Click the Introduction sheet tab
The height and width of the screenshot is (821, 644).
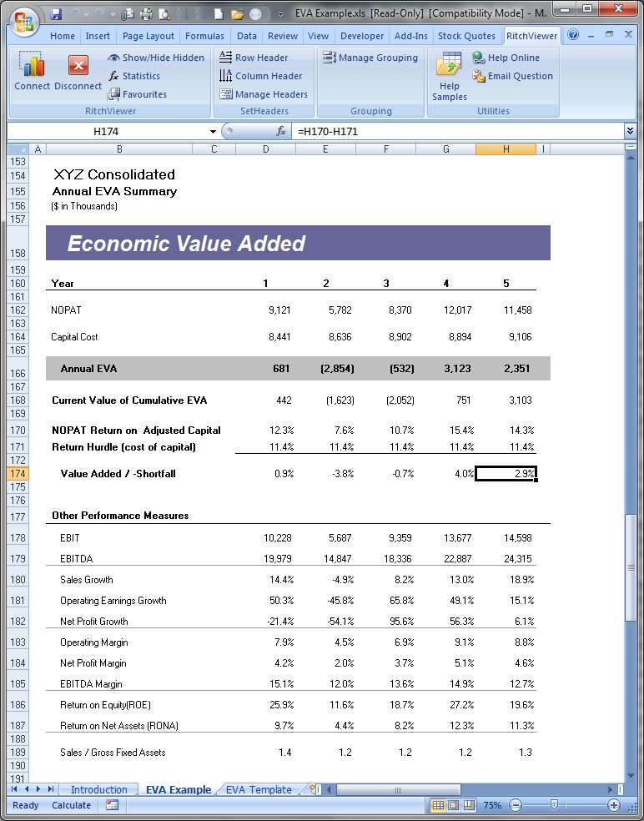(x=99, y=789)
